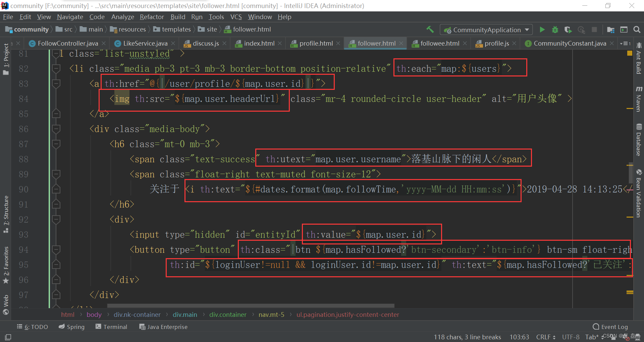Open the File menu
Viewport: 644px width, 342px height.
[8, 17]
